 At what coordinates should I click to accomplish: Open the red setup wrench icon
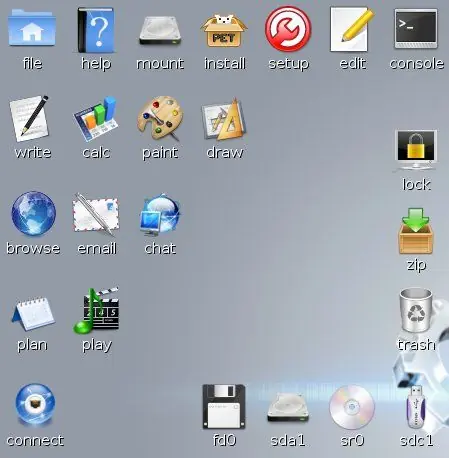coord(288,29)
